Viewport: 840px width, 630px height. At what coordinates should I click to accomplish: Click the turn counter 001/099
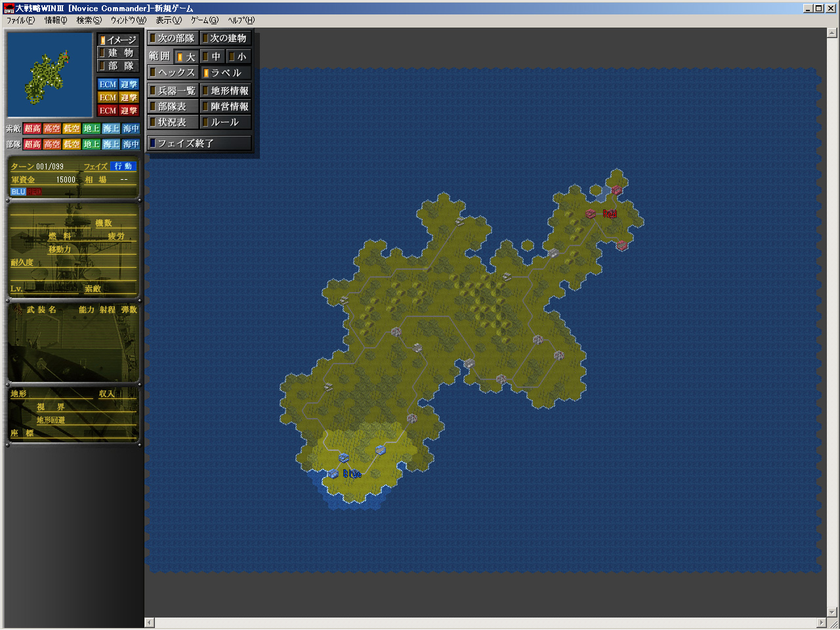tap(50, 167)
